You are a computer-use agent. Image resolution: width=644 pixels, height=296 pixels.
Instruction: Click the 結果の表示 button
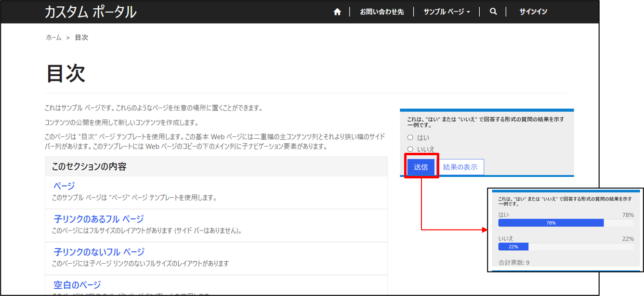click(460, 167)
